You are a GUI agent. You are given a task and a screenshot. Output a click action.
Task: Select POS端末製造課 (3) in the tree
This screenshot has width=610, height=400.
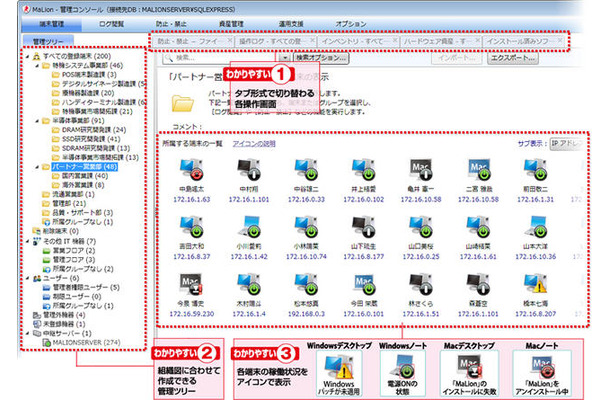pyautogui.click(x=89, y=75)
